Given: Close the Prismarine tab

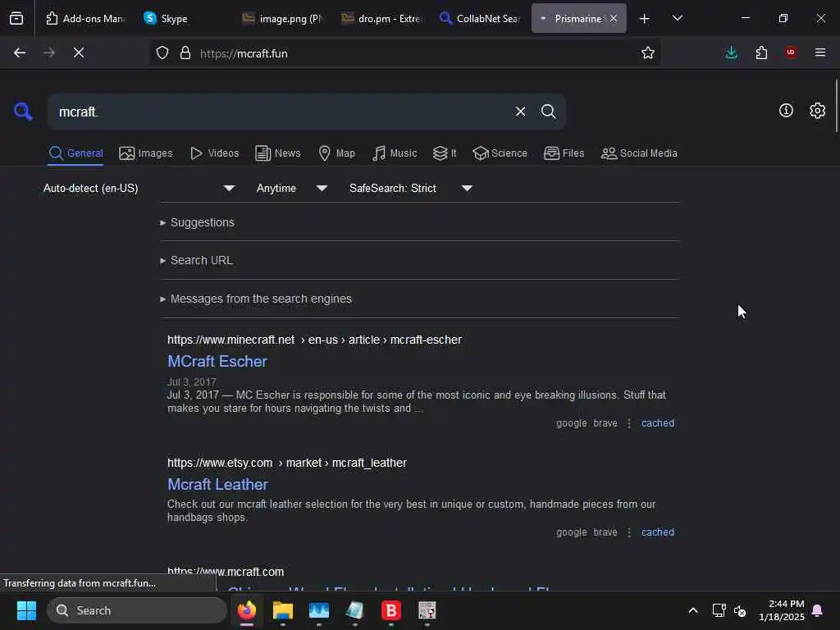Looking at the screenshot, I should click(x=614, y=19).
